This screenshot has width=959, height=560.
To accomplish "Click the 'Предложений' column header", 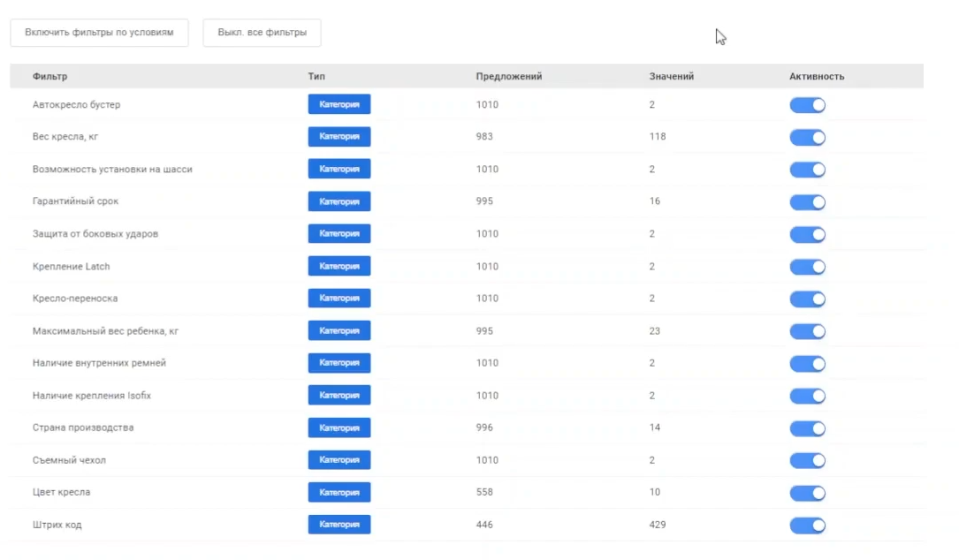I will click(x=508, y=77).
